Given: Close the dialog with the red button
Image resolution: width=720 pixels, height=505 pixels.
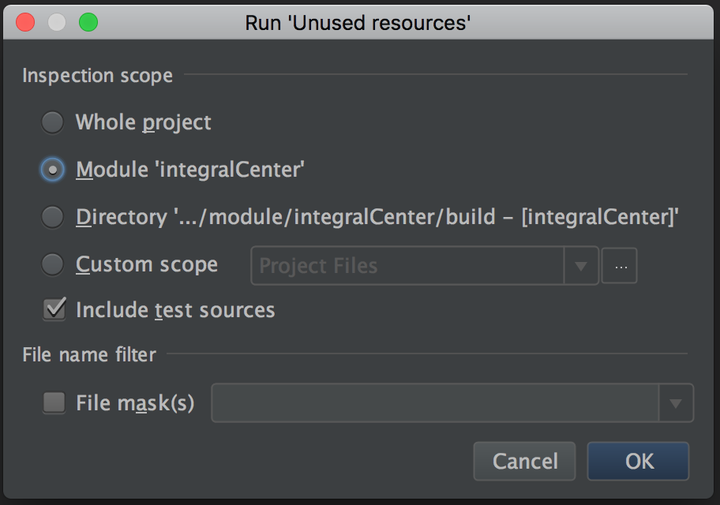Looking at the screenshot, I should pos(26,22).
